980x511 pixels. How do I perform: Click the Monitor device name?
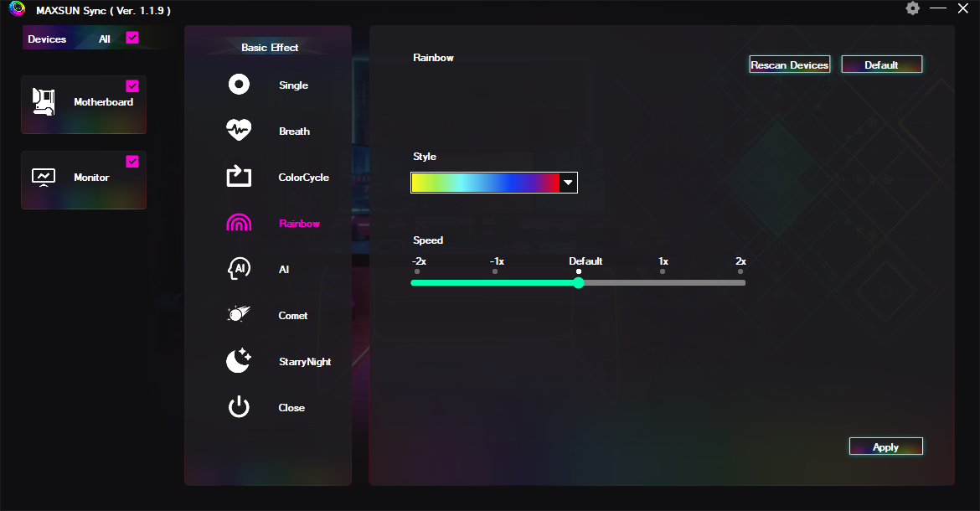pos(91,178)
